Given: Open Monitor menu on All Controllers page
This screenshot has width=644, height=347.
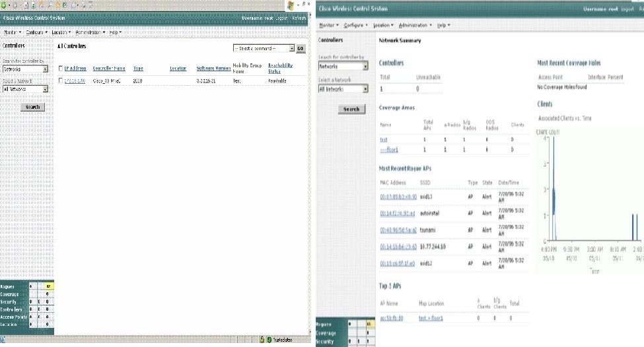Looking at the screenshot, I should (13, 32).
